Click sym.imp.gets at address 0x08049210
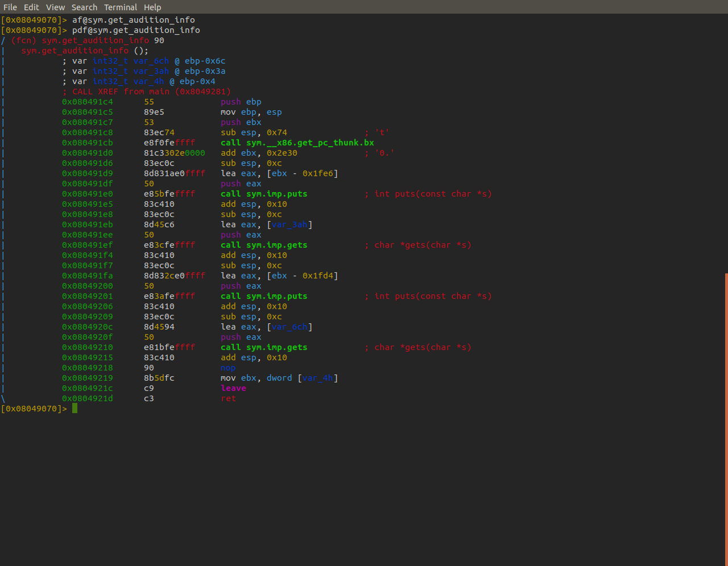Screen dimensions: 728x566 277,347
